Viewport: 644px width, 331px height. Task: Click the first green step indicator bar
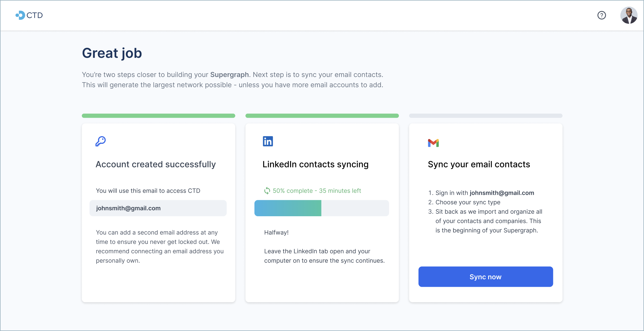click(158, 116)
